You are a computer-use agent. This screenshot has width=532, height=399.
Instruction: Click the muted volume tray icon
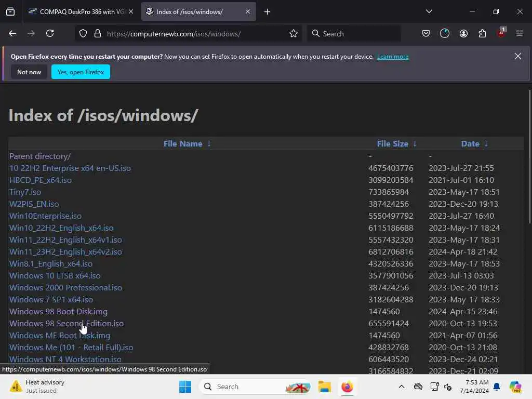[x=448, y=387]
